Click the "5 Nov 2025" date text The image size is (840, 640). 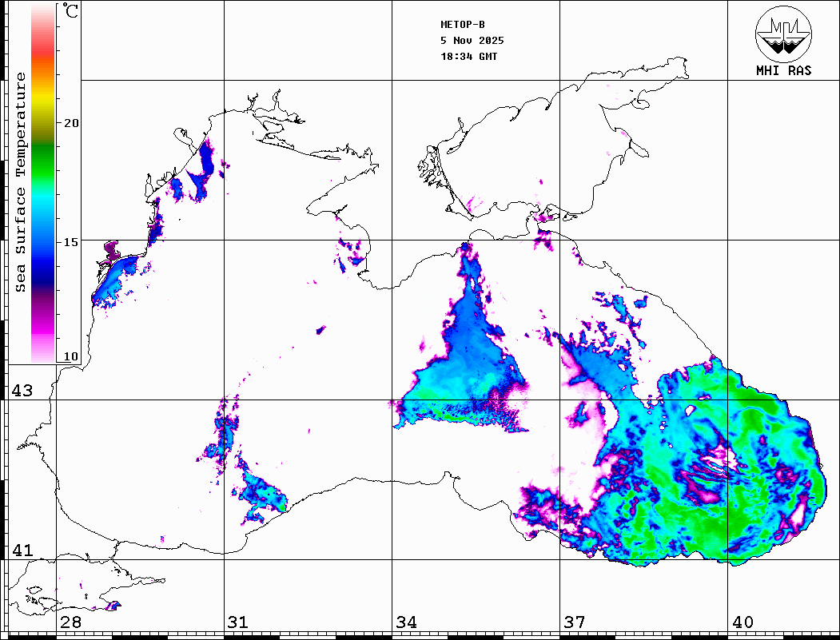[x=472, y=41]
